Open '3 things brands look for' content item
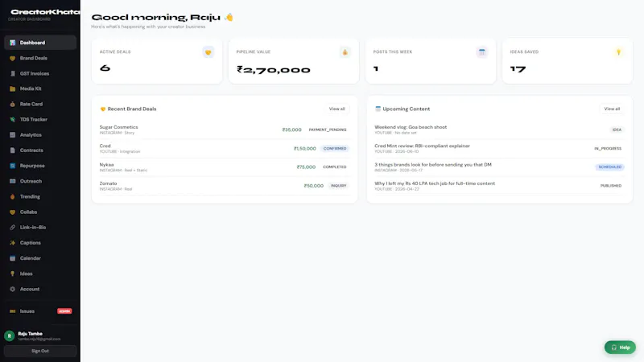The height and width of the screenshot is (362, 644). pos(499,167)
